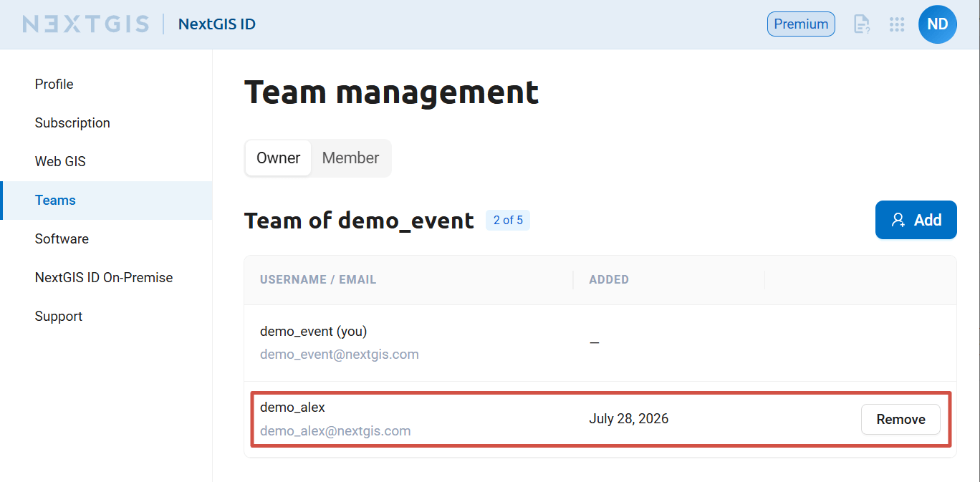Select demo_alex username text

pyautogui.click(x=292, y=408)
